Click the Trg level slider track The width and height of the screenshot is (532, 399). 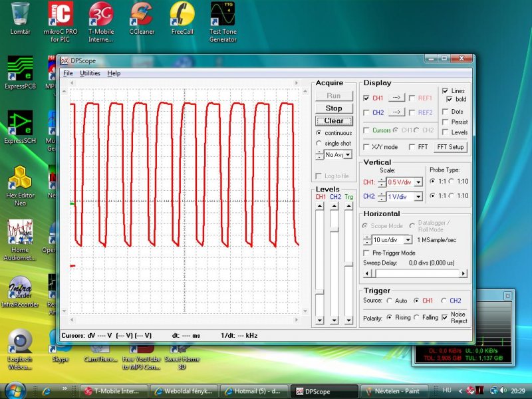348,263
